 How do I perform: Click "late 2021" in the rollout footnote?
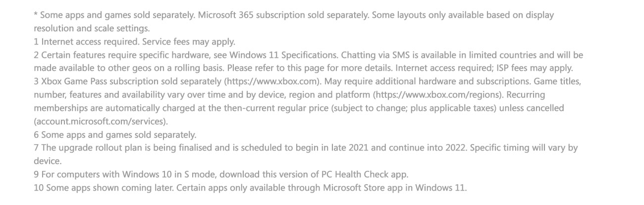click(x=366, y=148)
